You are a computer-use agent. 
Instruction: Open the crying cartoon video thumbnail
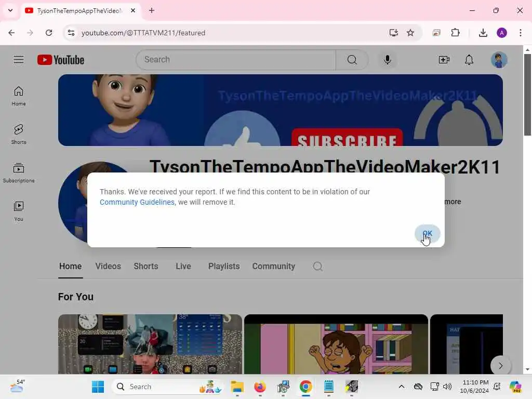pos(336,344)
